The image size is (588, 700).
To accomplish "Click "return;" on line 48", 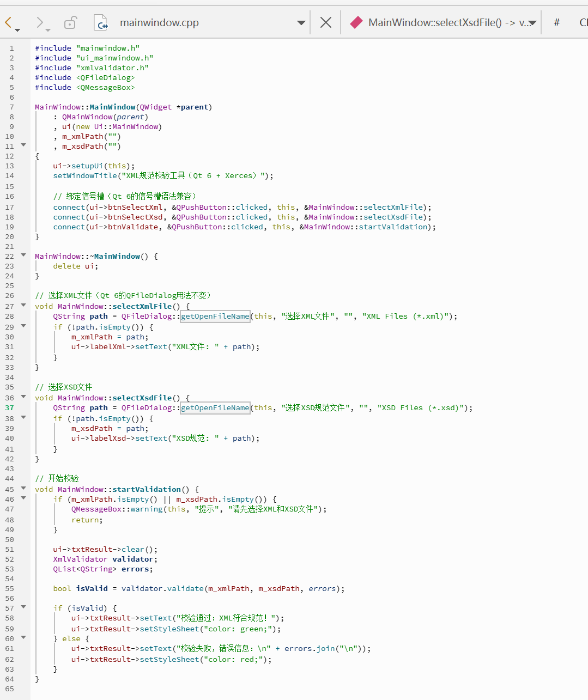I will click(x=87, y=520).
